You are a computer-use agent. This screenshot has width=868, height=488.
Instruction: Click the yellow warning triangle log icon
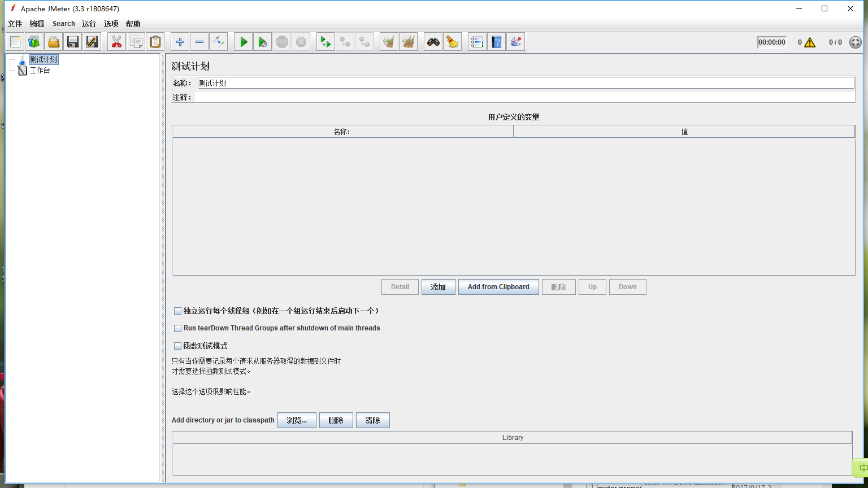[x=810, y=42]
